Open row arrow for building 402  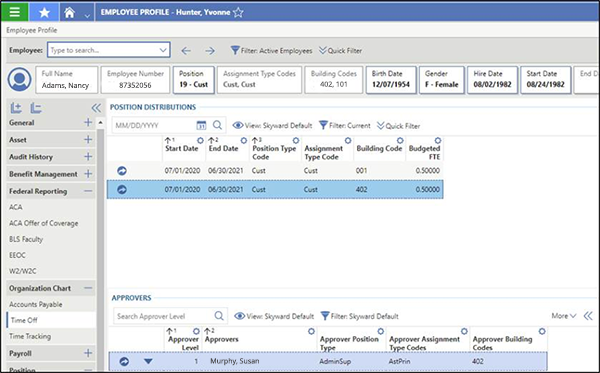(x=122, y=189)
